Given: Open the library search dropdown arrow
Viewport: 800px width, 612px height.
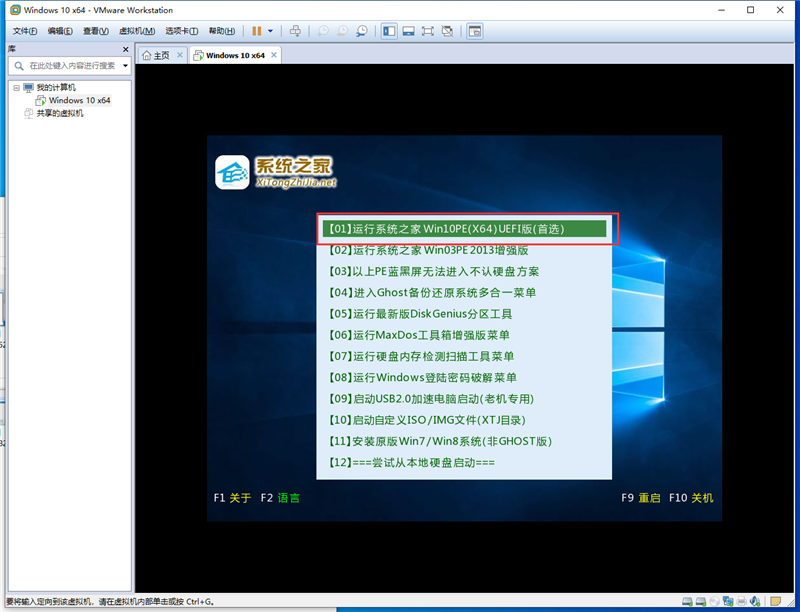Looking at the screenshot, I should pyautogui.click(x=125, y=65).
